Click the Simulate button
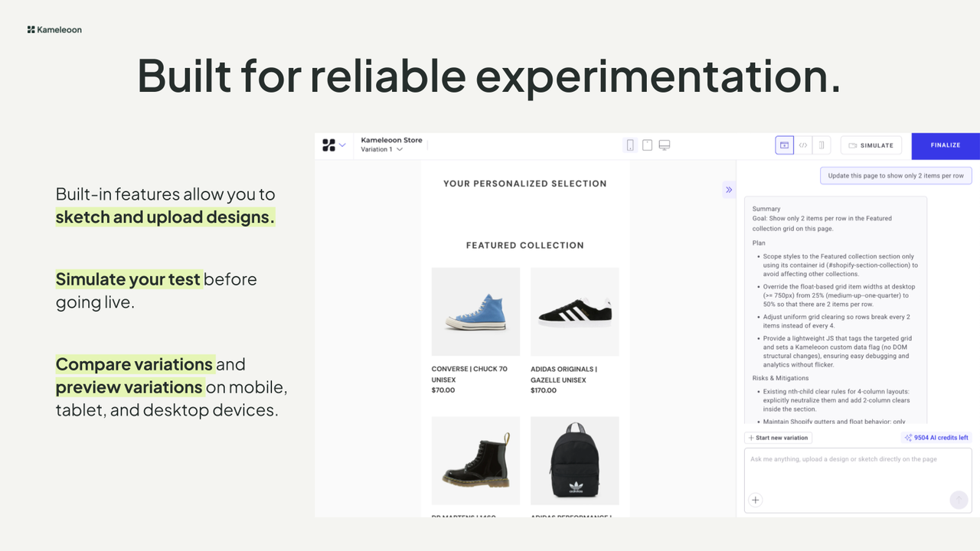The height and width of the screenshot is (551, 980). coord(871,145)
